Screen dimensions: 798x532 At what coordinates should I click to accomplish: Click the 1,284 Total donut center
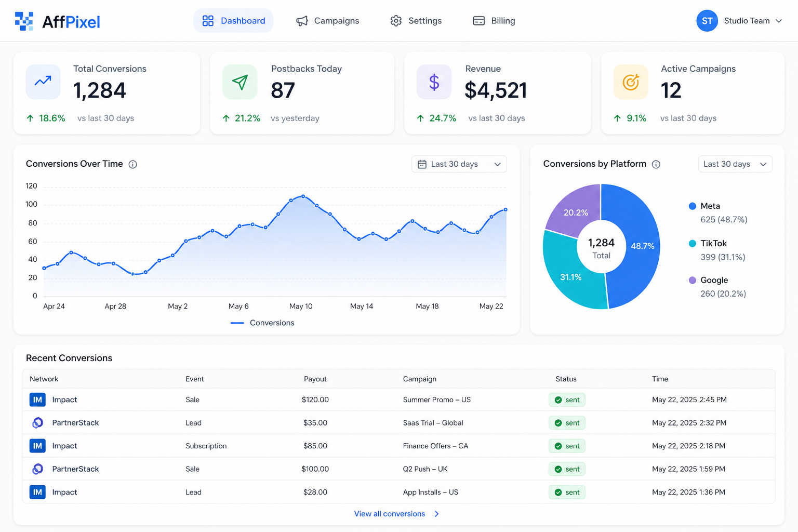pyautogui.click(x=601, y=248)
